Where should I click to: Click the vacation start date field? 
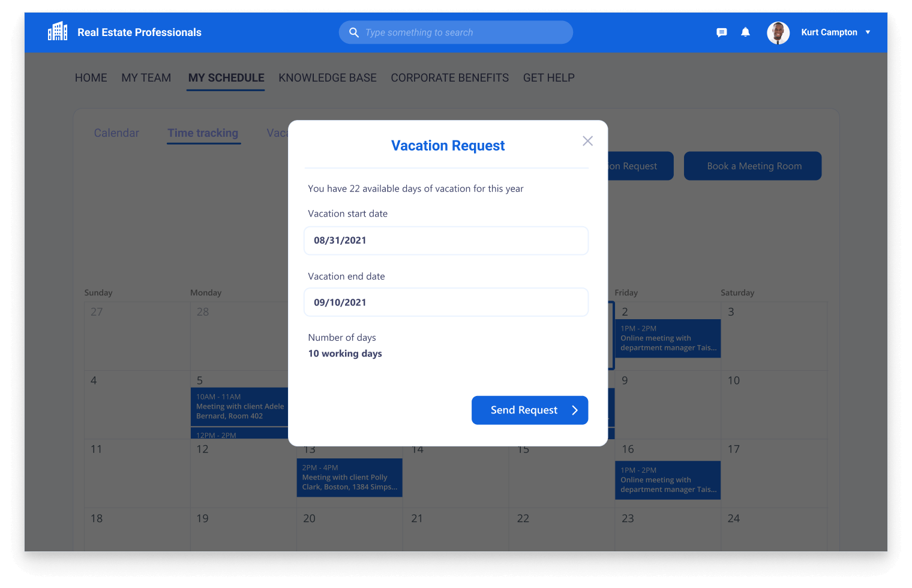click(446, 241)
